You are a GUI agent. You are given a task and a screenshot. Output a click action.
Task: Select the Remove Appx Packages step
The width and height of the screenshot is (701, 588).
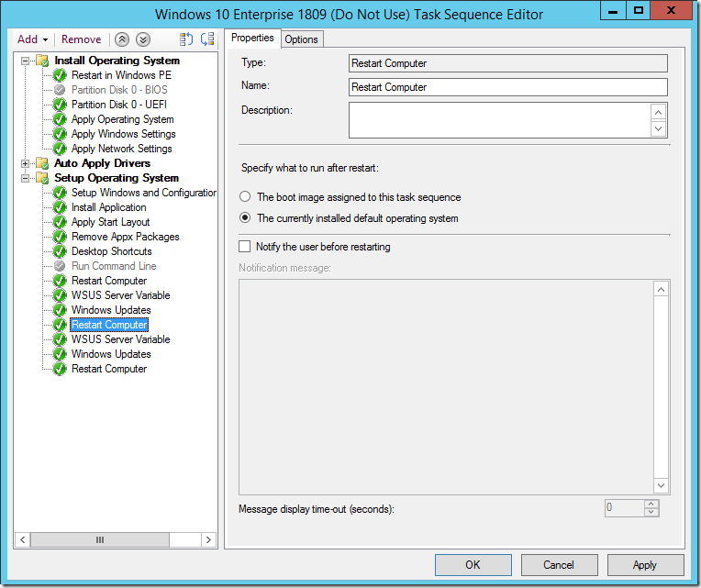click(125, 237)
